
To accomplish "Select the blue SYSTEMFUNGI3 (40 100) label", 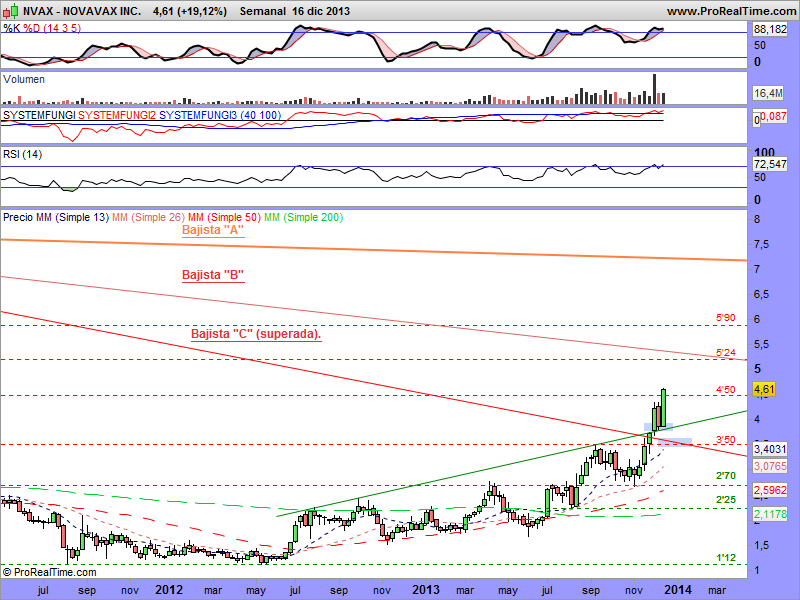I will pyautogui.click(x=220, y=115).
